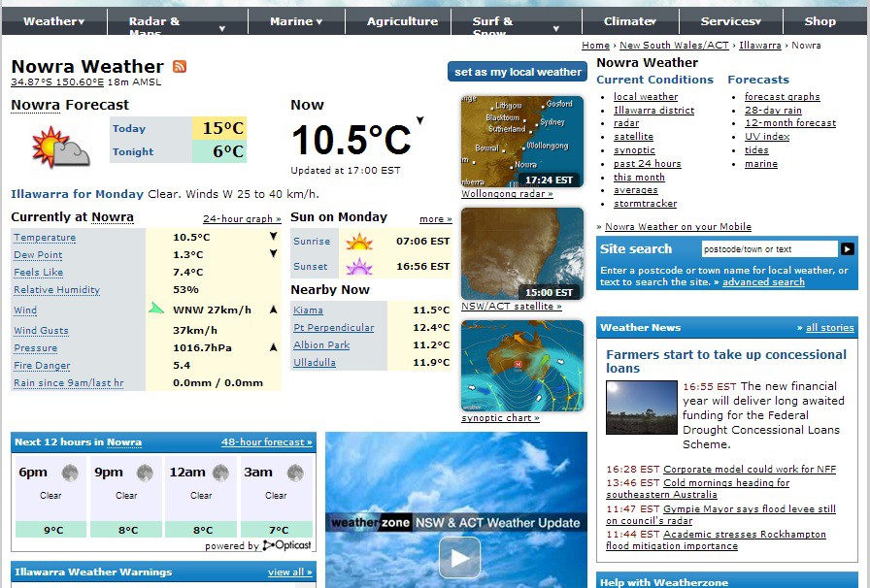Click the pressure rising trend arrow
This screenshot has height=588, width=870.
[274, 347]
